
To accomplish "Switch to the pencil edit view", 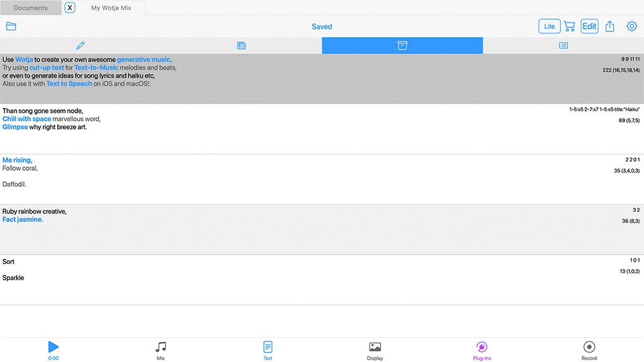I will [80, 45].
